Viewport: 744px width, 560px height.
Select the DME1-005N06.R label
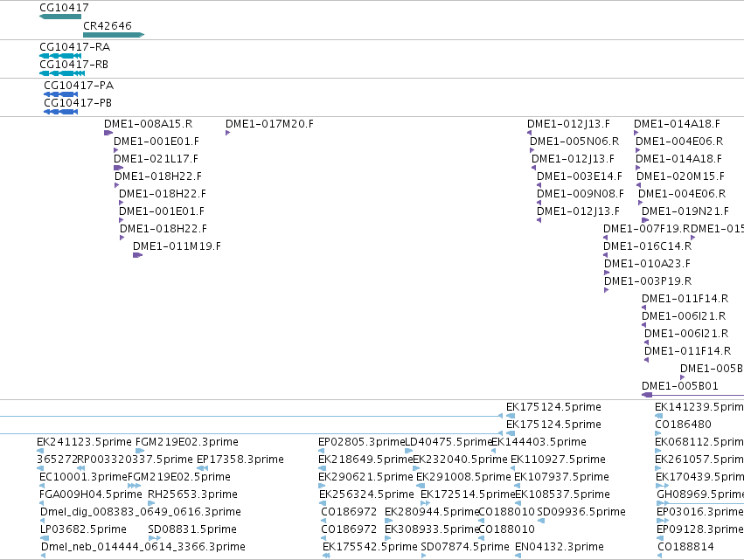point(574,142)
